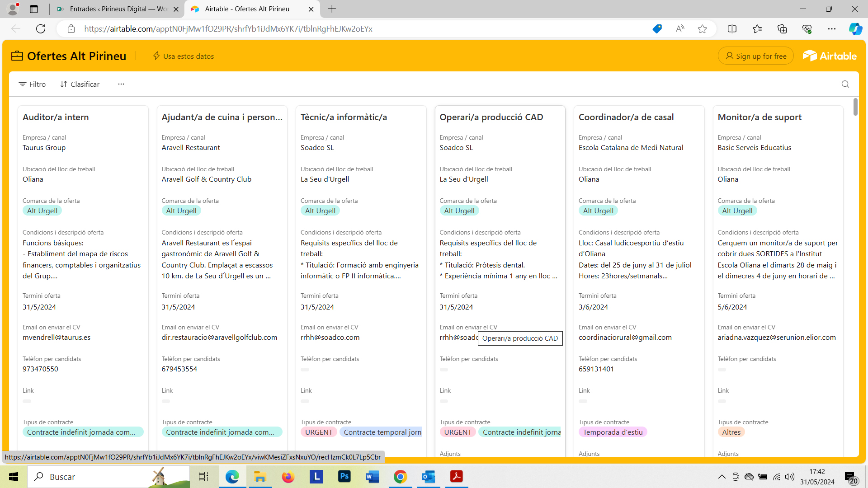
Task: Open Photoshop from the Windows taskbar
Action: 344,476
